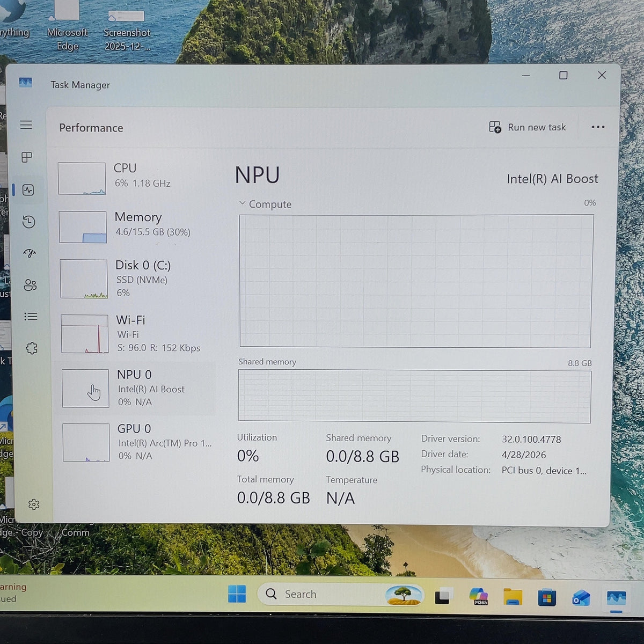The width and height of the screenshot is (644, 644).
Task: Open the Startup apps gauge icon
Action: coord(30,253)
